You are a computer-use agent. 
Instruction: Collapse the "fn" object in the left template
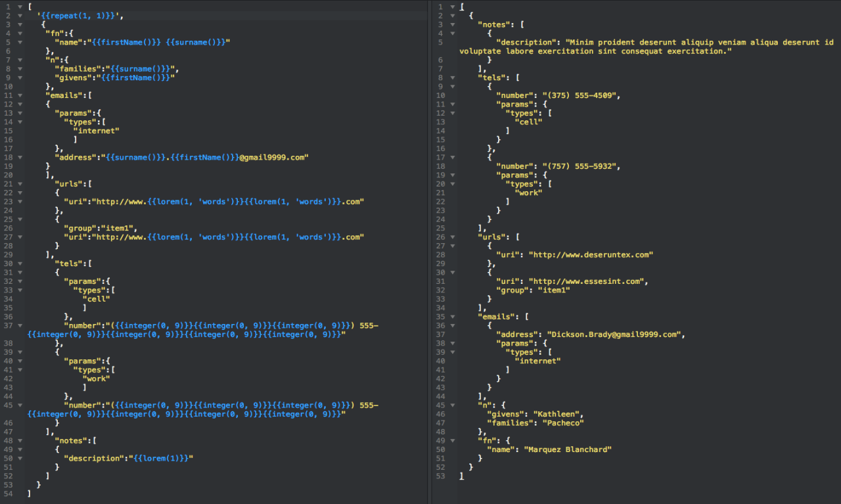point(20,33)
